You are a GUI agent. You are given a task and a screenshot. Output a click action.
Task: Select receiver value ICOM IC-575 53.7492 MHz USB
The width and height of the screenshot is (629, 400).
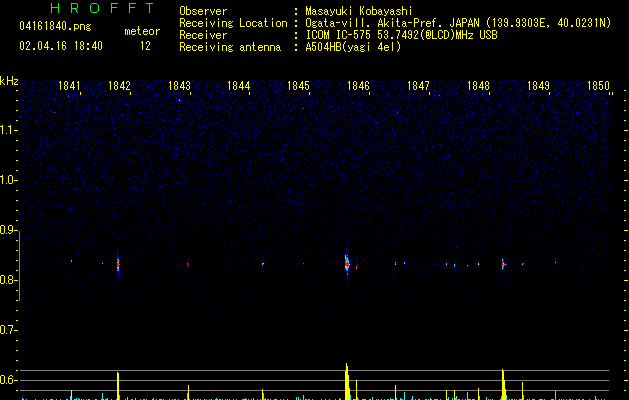[402, 35]
